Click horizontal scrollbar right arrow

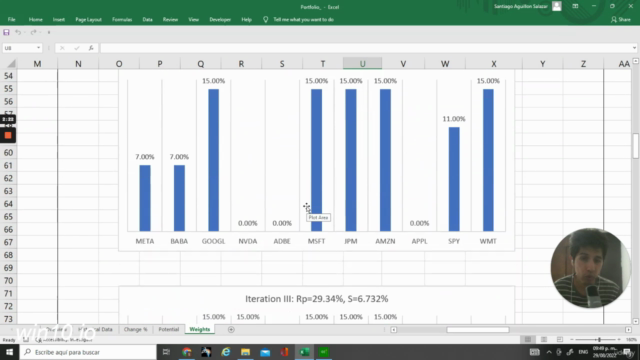pyautogui.click(x=629, y=329)
